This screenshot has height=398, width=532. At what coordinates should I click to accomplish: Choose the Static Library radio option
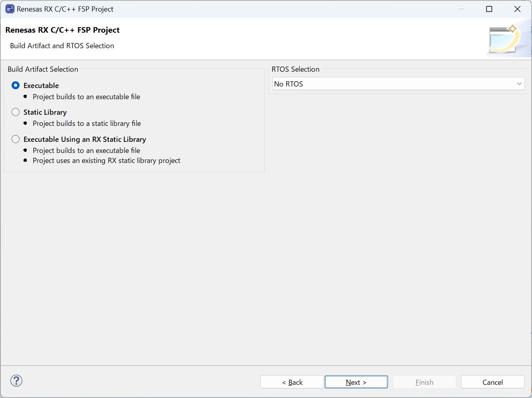coord(16,112)
